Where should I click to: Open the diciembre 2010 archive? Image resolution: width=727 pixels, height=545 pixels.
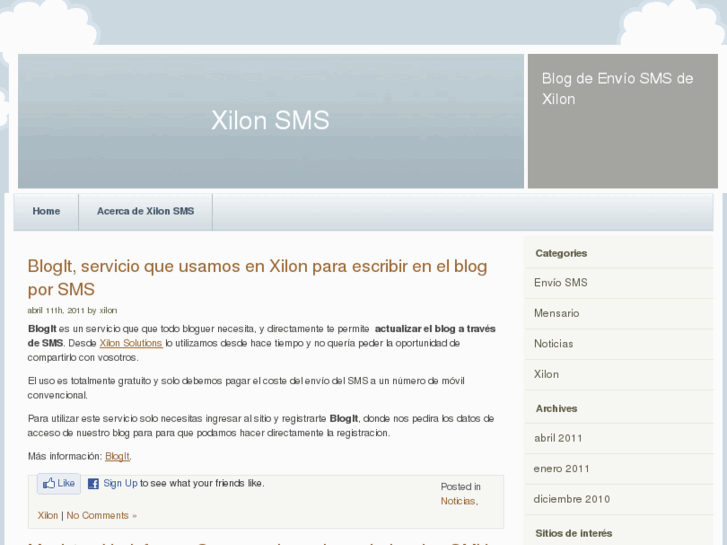[x=572, y=499]
